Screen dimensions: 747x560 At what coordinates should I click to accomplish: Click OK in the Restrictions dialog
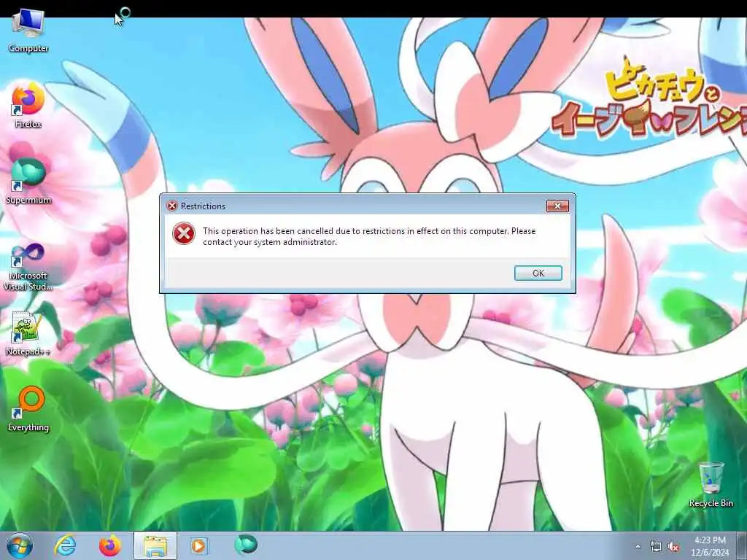(538, 273)
